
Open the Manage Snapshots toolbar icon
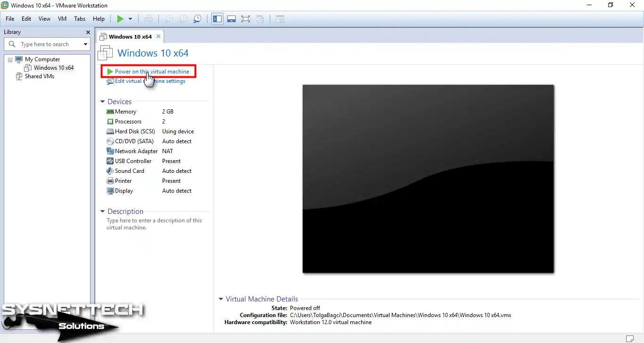point(198,19)
